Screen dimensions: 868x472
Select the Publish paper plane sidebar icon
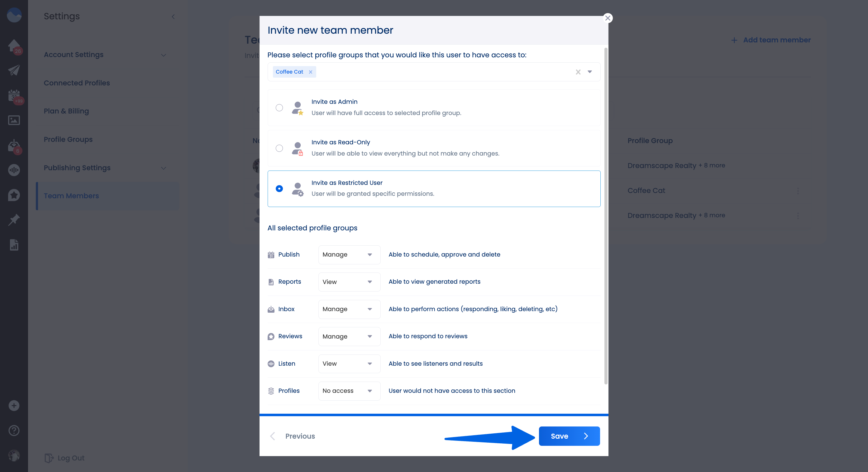pos(14,70)
